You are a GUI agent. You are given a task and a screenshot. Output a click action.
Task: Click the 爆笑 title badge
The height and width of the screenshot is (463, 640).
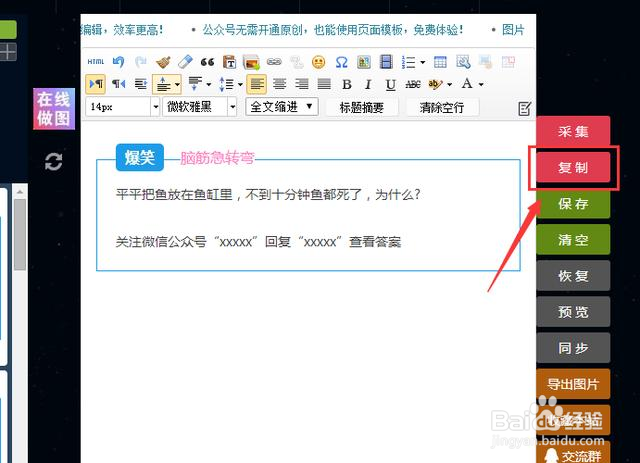point(140,158)
